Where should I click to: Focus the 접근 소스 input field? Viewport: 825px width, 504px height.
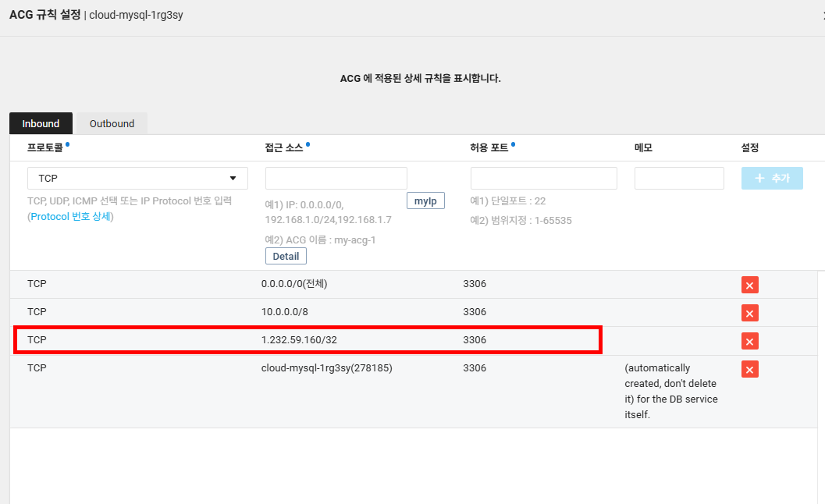pyautogui.click(x=336, y=179)
